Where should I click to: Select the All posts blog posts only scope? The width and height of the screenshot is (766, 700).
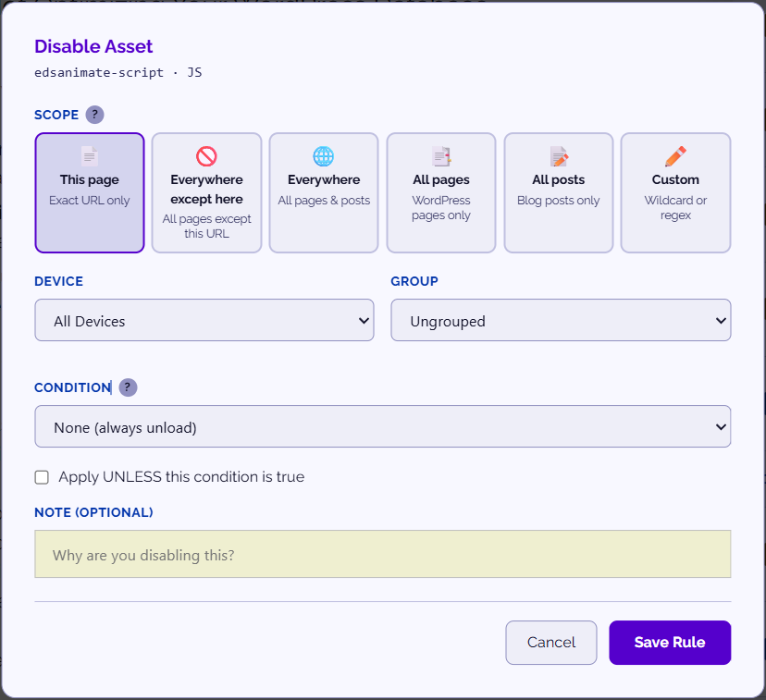click(558, 192)
